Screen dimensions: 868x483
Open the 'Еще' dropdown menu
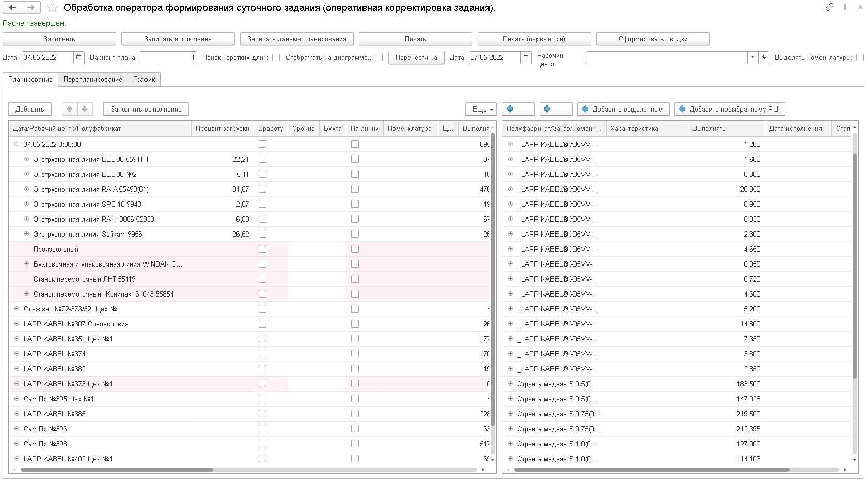click(480, 109)
